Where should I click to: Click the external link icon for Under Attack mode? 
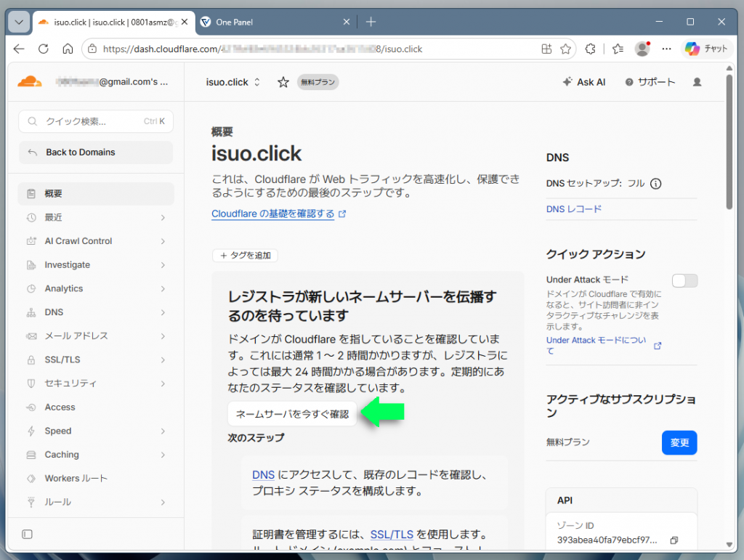(658, 346)
